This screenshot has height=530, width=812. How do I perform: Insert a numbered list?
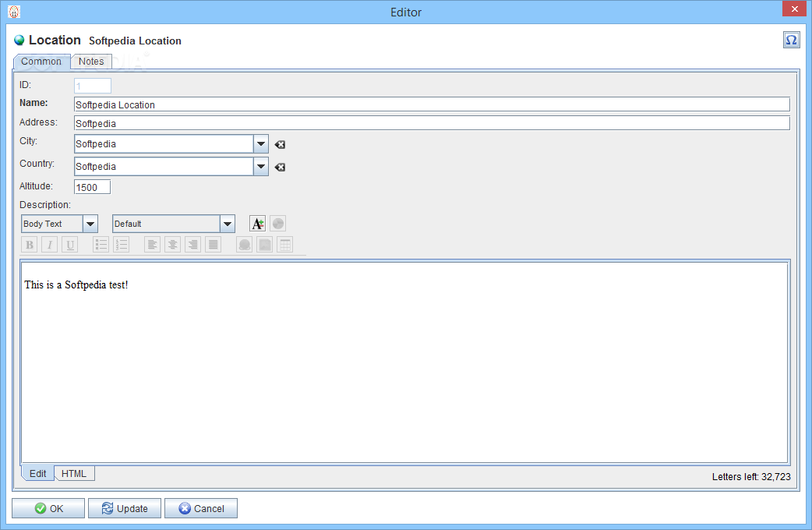click(122, 245)
